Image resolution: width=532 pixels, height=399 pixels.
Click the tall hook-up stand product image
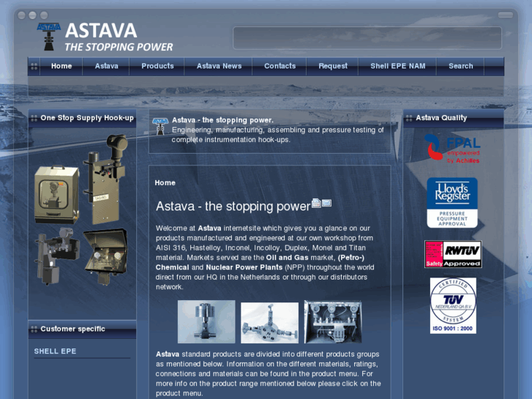click(105, 179)
